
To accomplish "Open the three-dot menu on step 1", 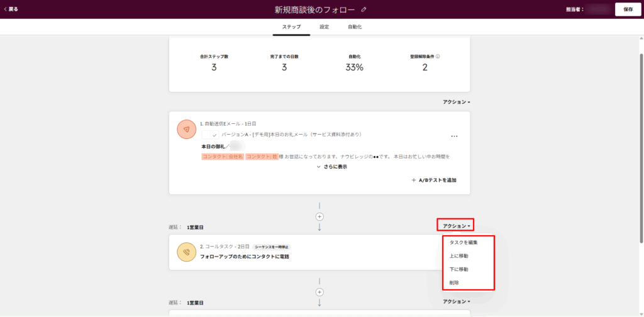I will [x=454, y=136].
